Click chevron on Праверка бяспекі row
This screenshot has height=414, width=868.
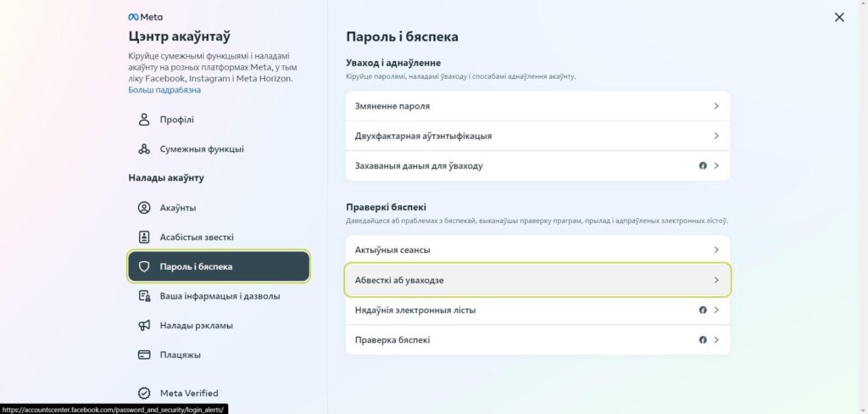point(716,339)
